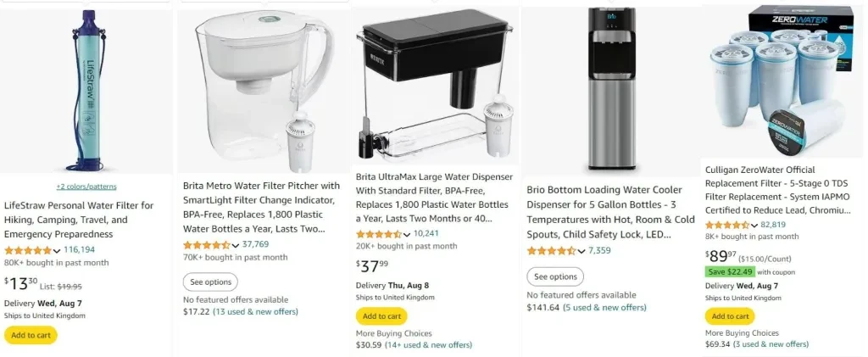Viewport: 868px width, 357px height.
Task: Expand Brita Metro rating chevron arrow
Action: tap(236, 245)
